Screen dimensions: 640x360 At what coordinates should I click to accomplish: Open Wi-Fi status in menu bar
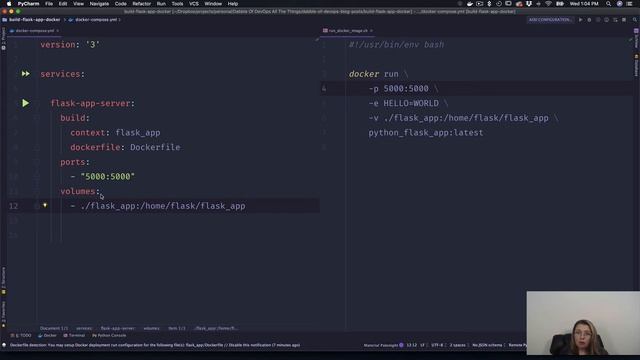[549, 4]
